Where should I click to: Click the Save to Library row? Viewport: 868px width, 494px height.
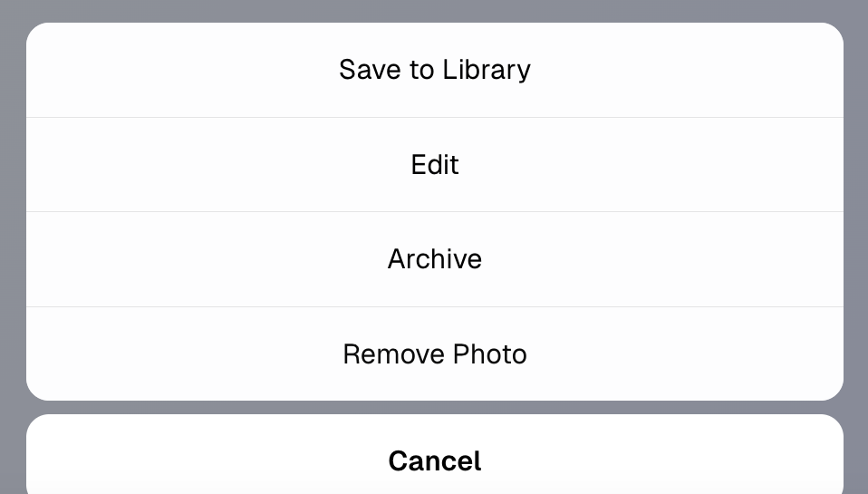point(435,70)
